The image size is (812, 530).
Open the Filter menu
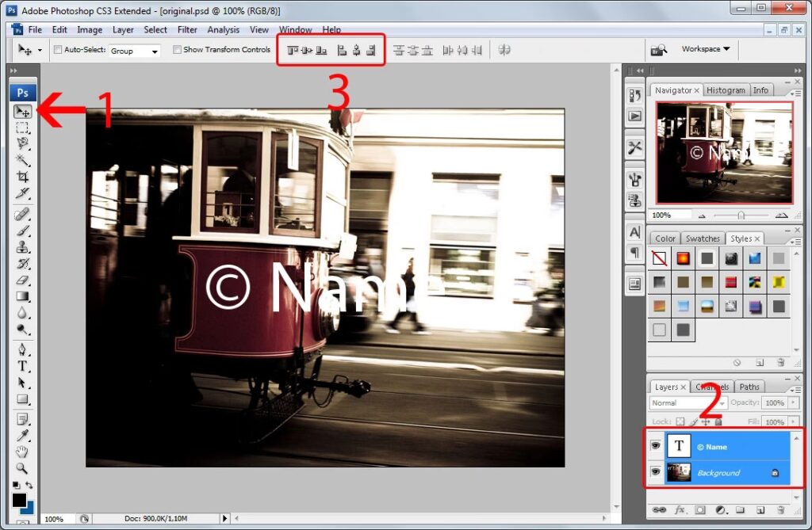[187, 29]
